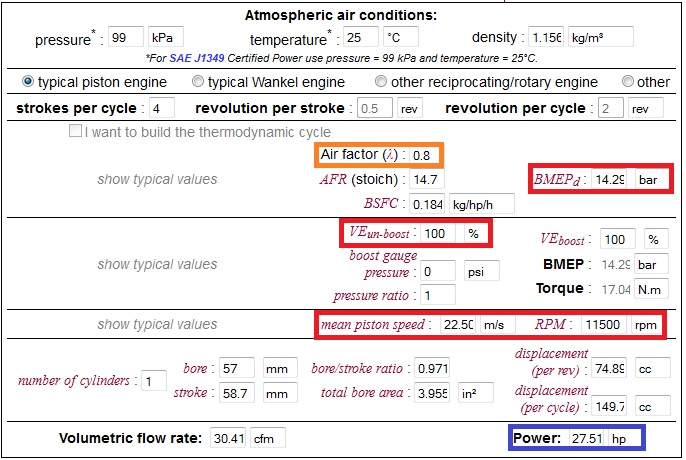Click the number of cylinders field

pyautogui.click(x=154, y=381)
